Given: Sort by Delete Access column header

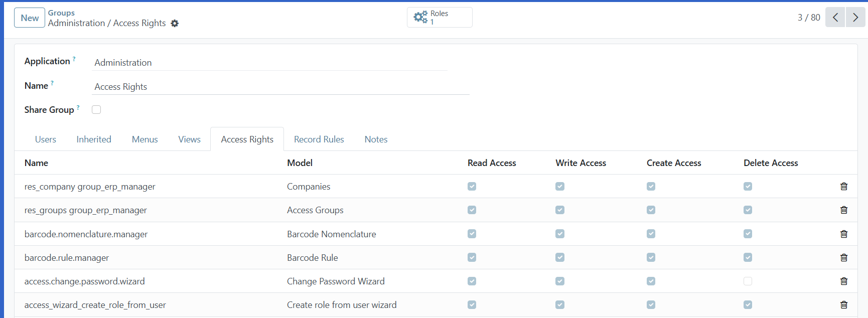Looking at the screenshot, I should (x=771, y=163).
